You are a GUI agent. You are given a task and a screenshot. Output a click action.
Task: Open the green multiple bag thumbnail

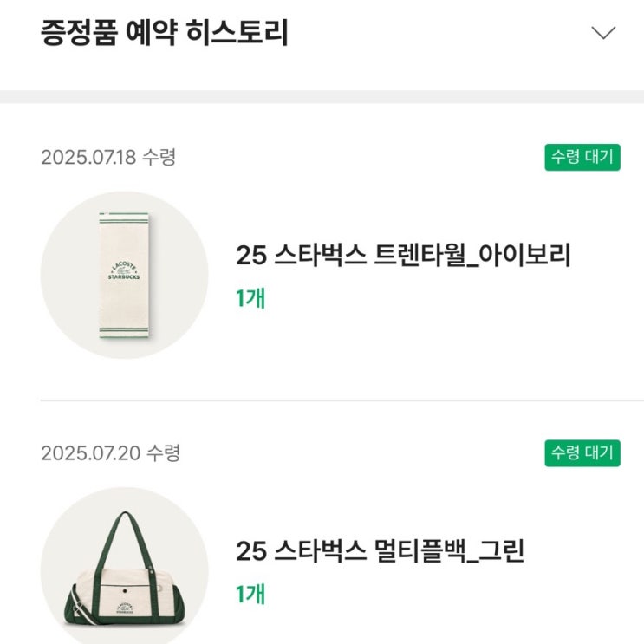point(125,568)
